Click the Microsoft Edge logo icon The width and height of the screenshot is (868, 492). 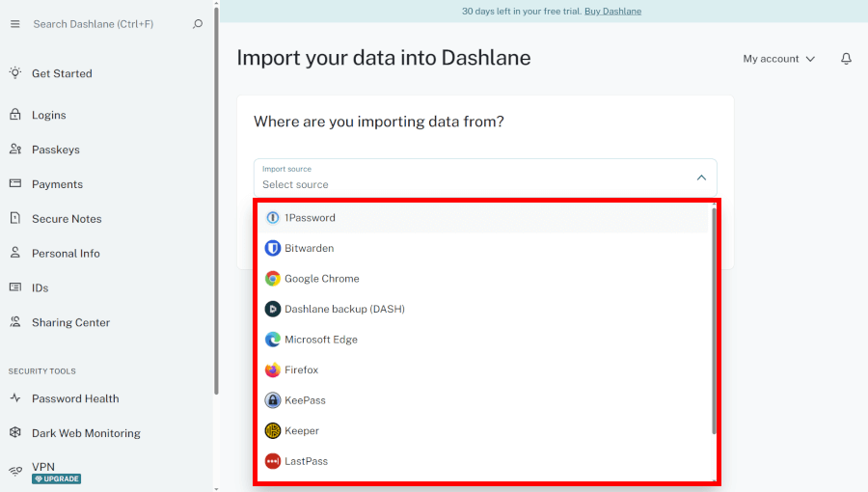tap(272, 340)
